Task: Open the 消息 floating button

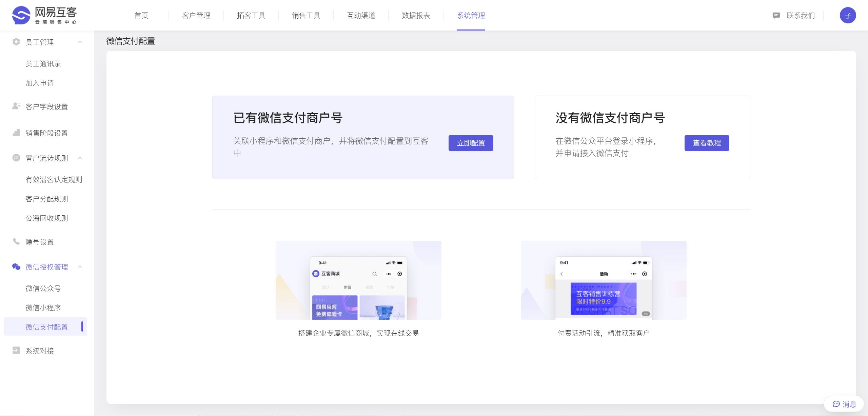Action: click(844, 404)
